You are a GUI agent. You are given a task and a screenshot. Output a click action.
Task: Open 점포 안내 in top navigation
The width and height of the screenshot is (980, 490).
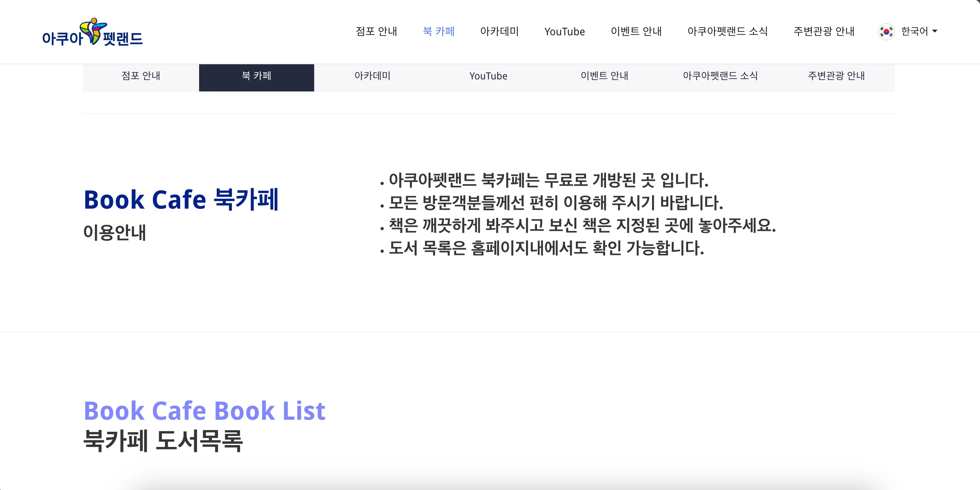pos(376,31)
